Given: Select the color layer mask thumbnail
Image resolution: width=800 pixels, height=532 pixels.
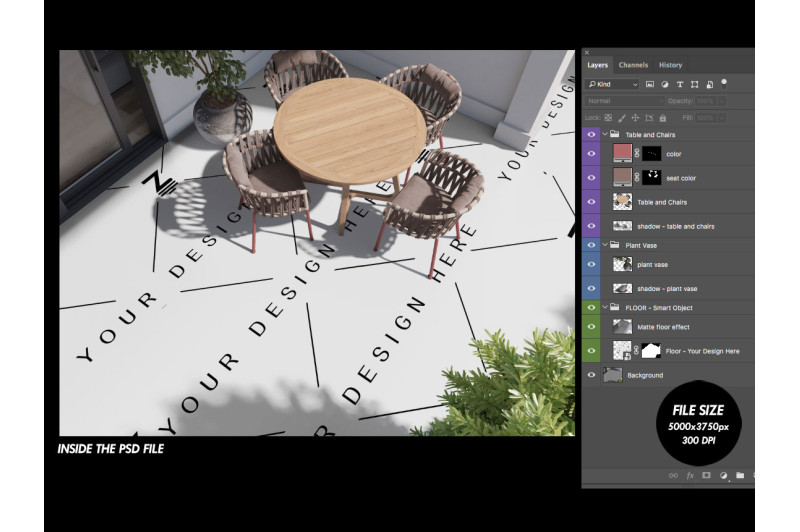Looking at the screenshot, I should [x=652, y=154].
